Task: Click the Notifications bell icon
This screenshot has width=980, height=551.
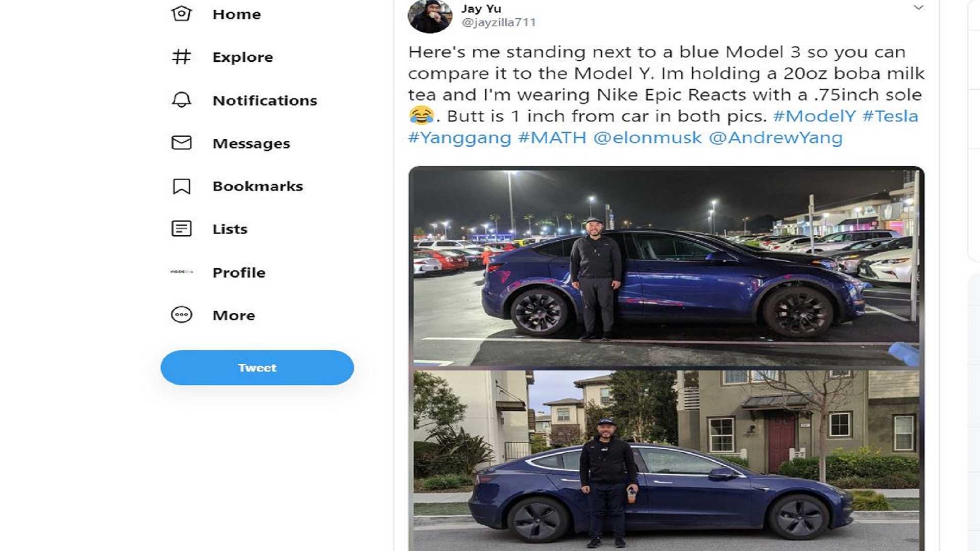Action: [x=181, y=100]
